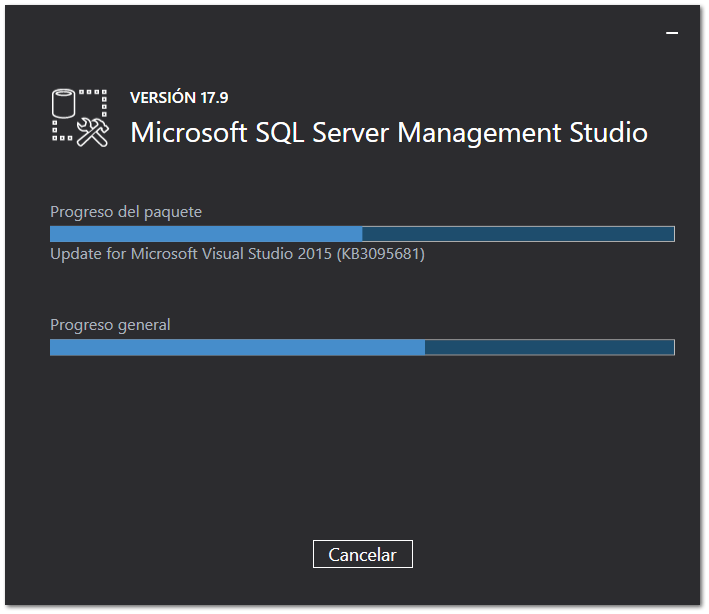This screenshot has width=709, height=614.
Task: Click the Progreso del paquete label
Action: point(126,212)
